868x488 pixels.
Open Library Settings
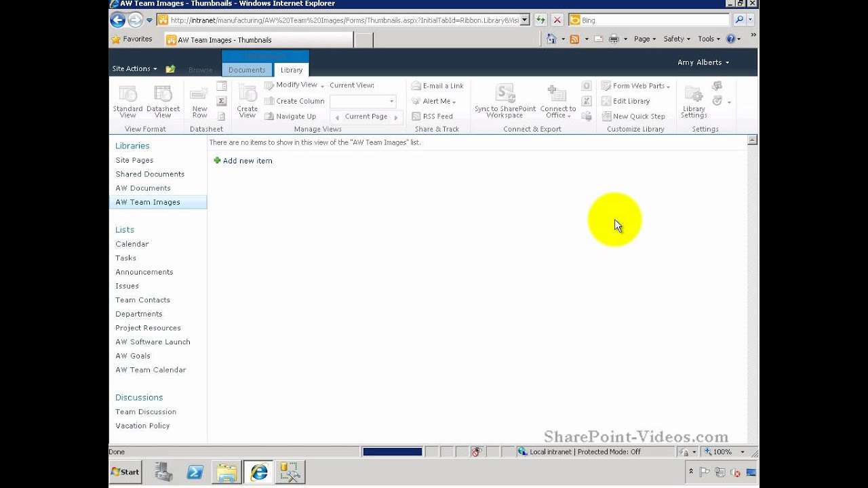tap(694, 102)
